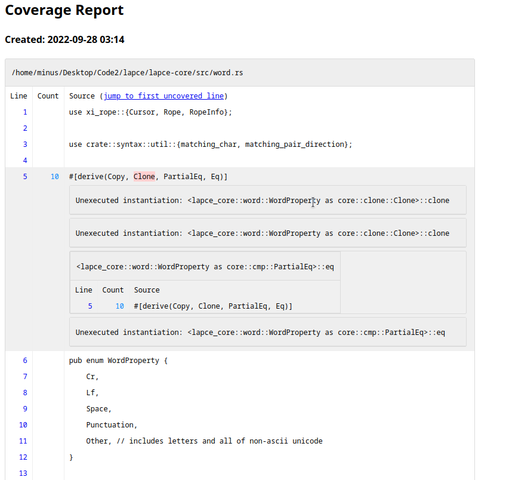The width and height of the screenshot is (509, 480).
Task: Click count 10 in nested expansion table
Action: pos(120,306)
